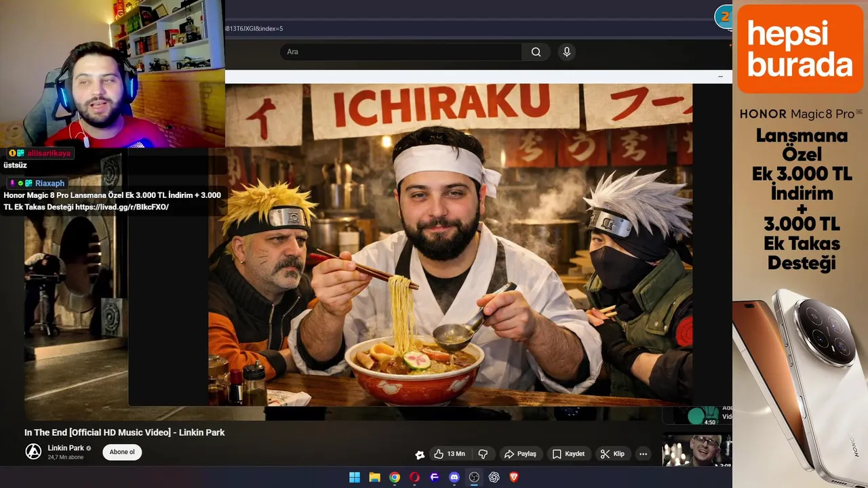Subscribe with the 'Abone ol' button
Viewport: 868px width, 488px height.
click(x=122, y=452)
